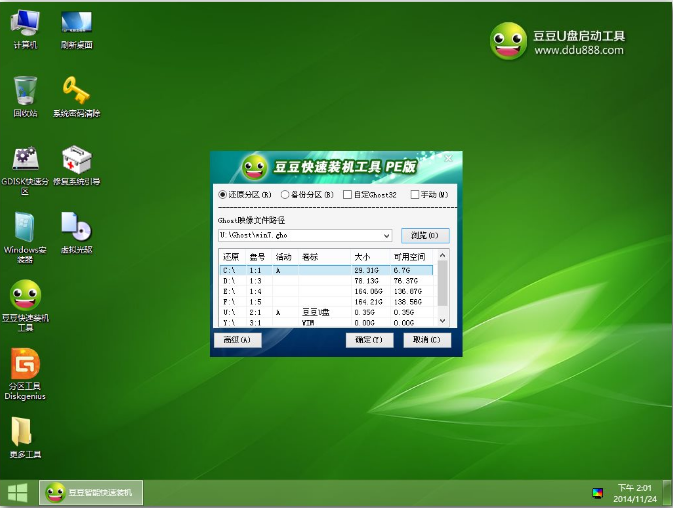The height and width of the screenshot is (508, 673).
Task: Click the 浏览 browse button
Action: pyautogui.click(x=425, y=236)
